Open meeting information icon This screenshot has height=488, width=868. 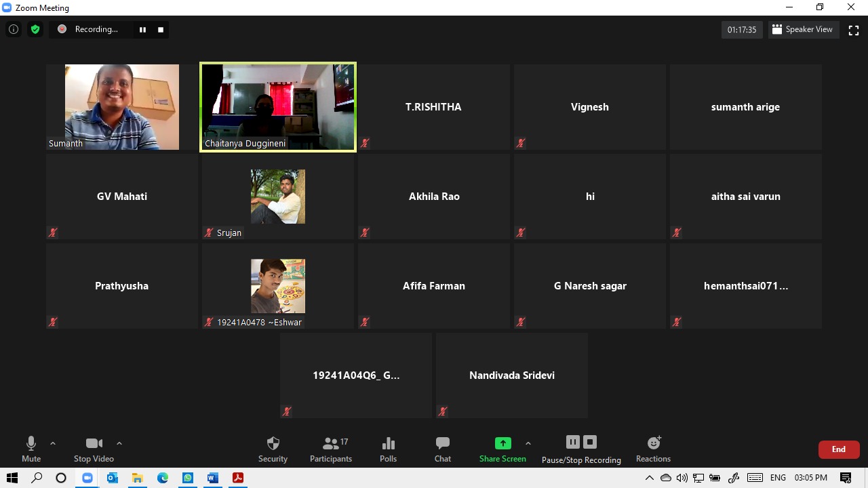tap(13, 29)
